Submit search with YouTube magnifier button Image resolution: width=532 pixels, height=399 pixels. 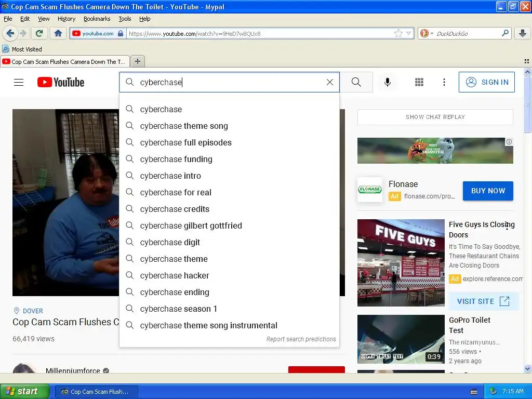356,82
